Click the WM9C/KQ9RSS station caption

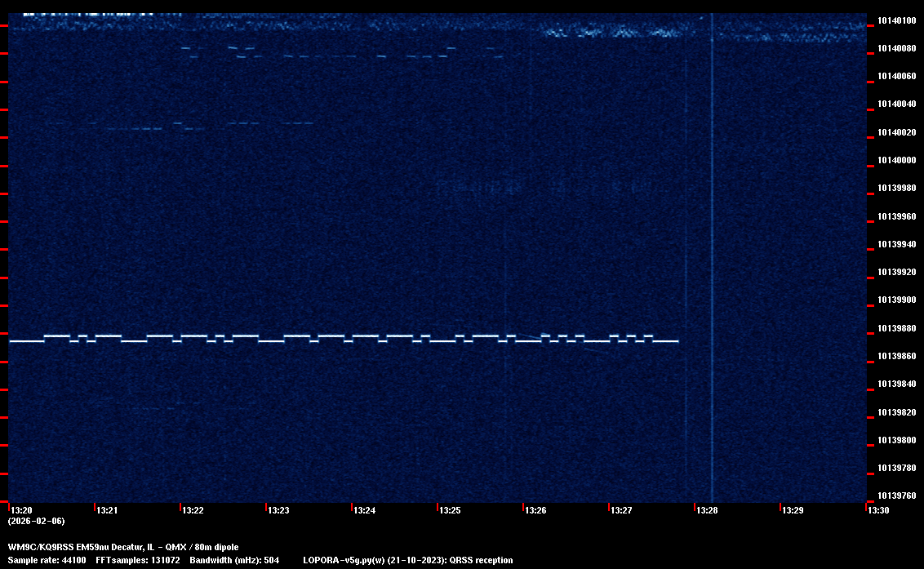click(x=123, y=547)
